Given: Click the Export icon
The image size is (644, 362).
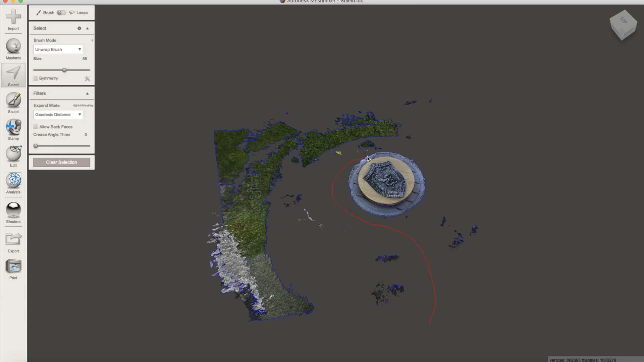Looking at the screenshot, I should pyautogui.click(x=13, y=240).
